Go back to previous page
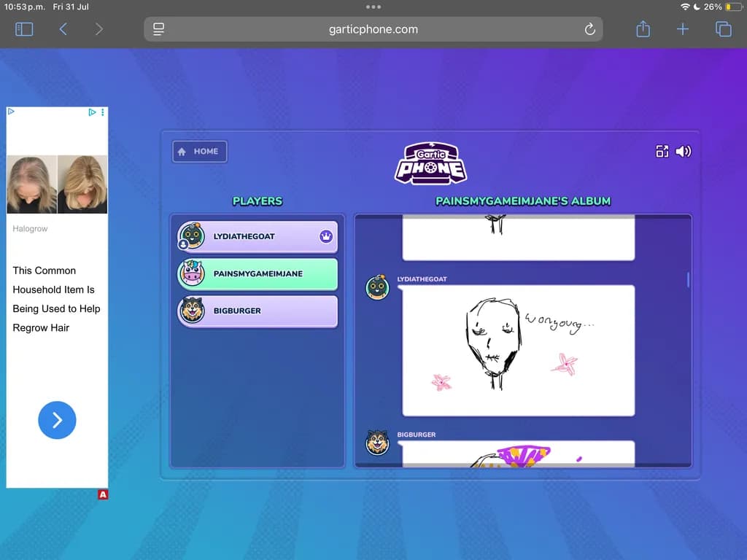747x560 pixels. point(63,29)
